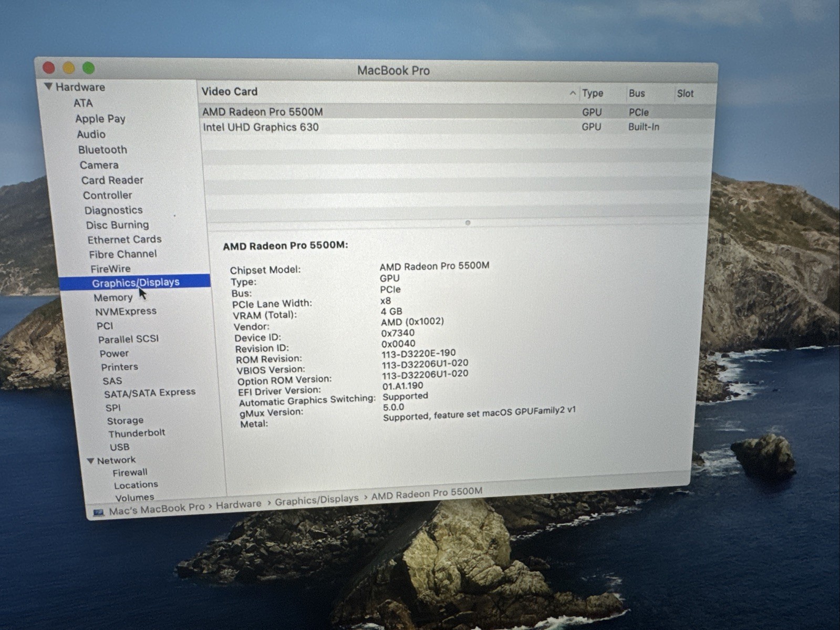840x630 pixels.
Task: Select Ethernet Cards item
Action: [x=124, y=240]
